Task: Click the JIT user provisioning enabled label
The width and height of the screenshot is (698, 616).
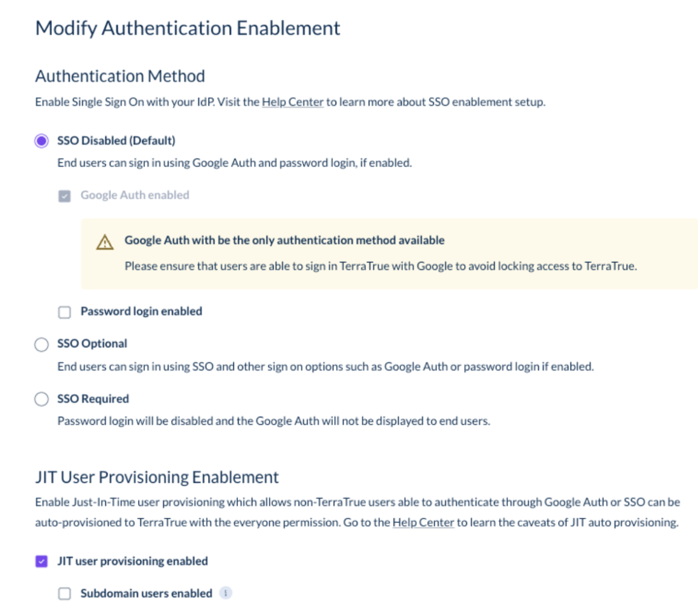Action: (x=133, y=561)
